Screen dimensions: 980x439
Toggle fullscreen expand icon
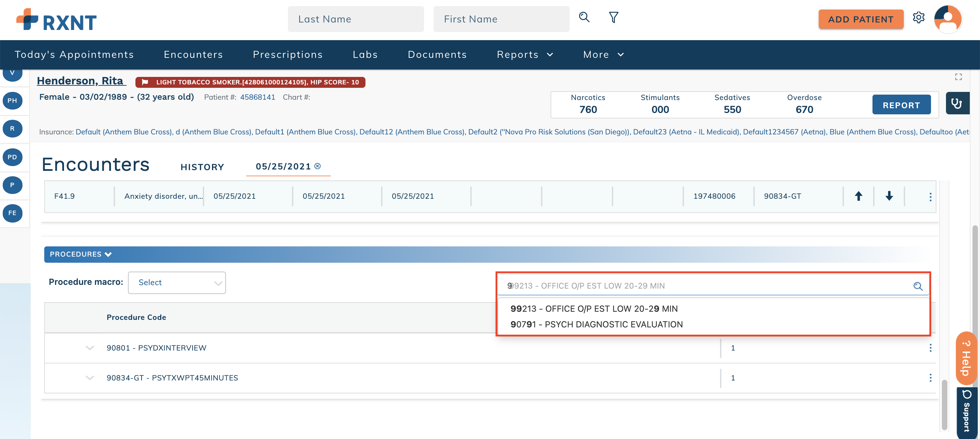[x=958, y=77]
